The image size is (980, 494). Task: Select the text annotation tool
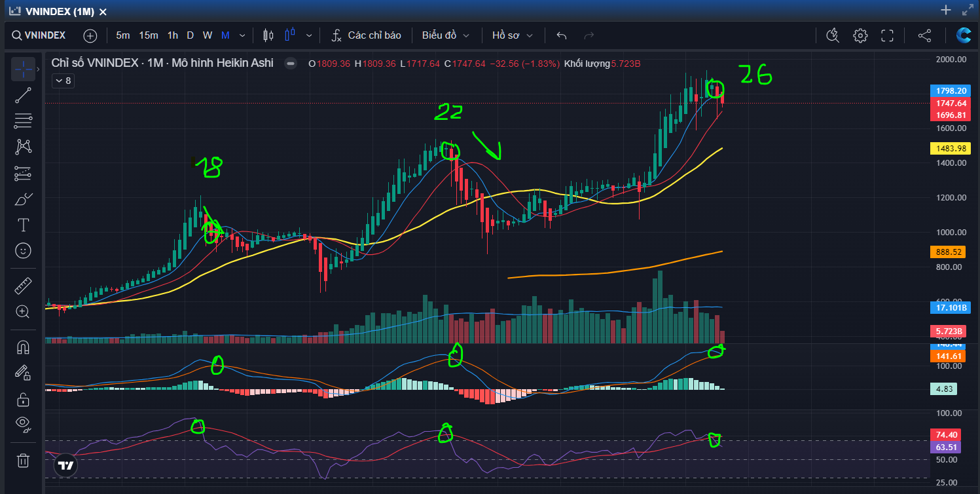click(23, 225)
